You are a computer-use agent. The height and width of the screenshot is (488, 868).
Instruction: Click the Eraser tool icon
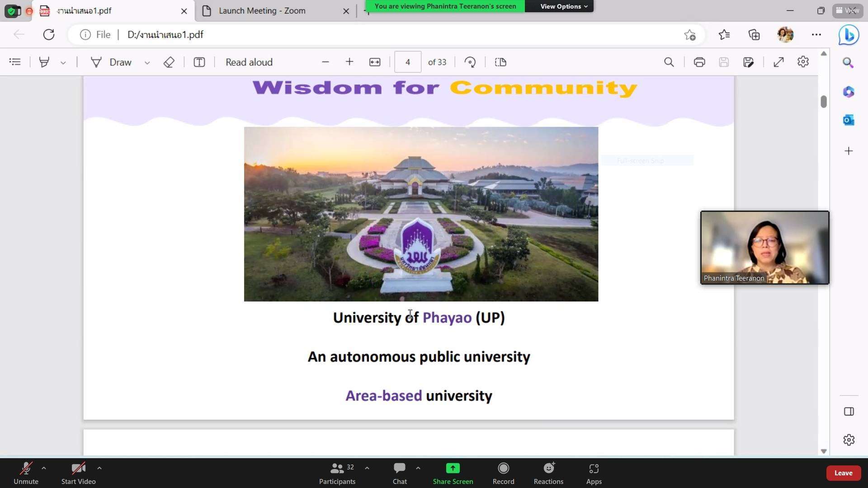click(169, 62)
